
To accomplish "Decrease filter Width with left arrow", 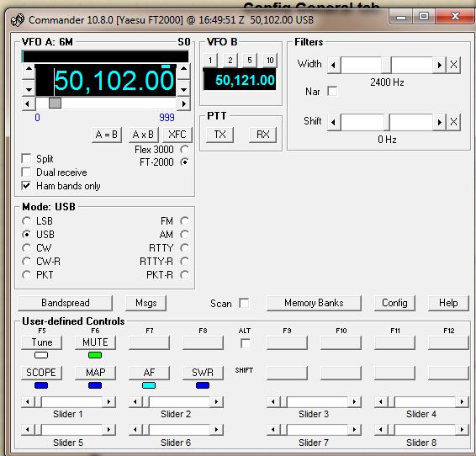I will (x=334, y=65).
